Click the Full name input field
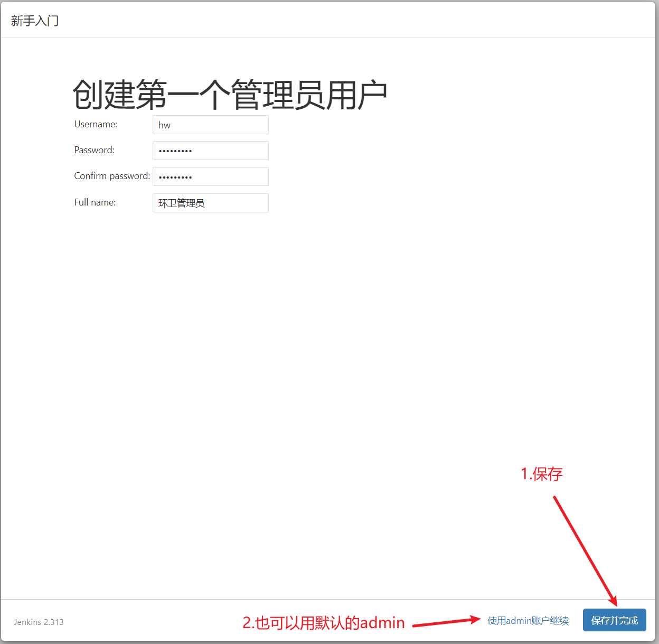 tap(211, 203)
